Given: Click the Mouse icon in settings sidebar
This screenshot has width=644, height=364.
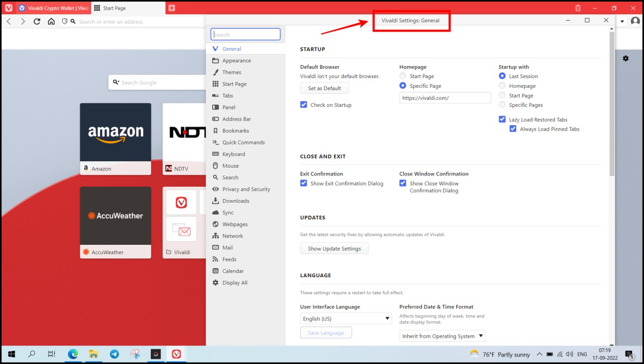Looking at the screenshot, I should point(215,166).
